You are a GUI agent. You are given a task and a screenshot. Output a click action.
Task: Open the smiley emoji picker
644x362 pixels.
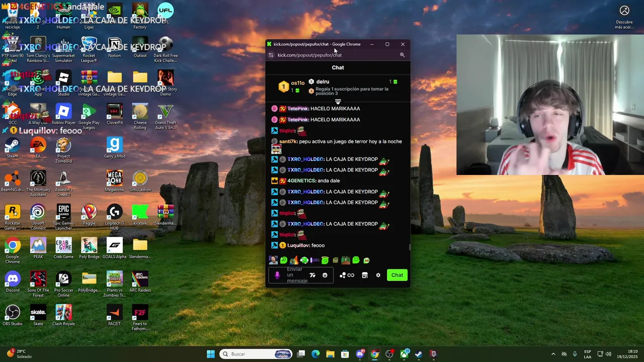(325, 275)
